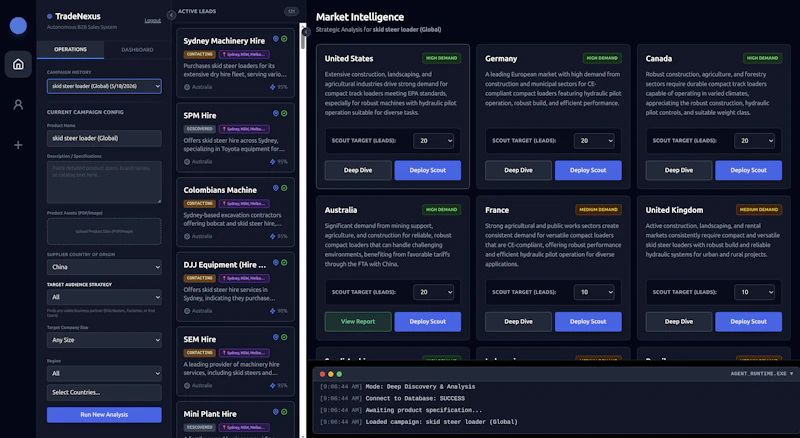This screenshot has height=438, width=800.
Task: Open the Region dropdown set to All
Action: click(x=104, y=373)
